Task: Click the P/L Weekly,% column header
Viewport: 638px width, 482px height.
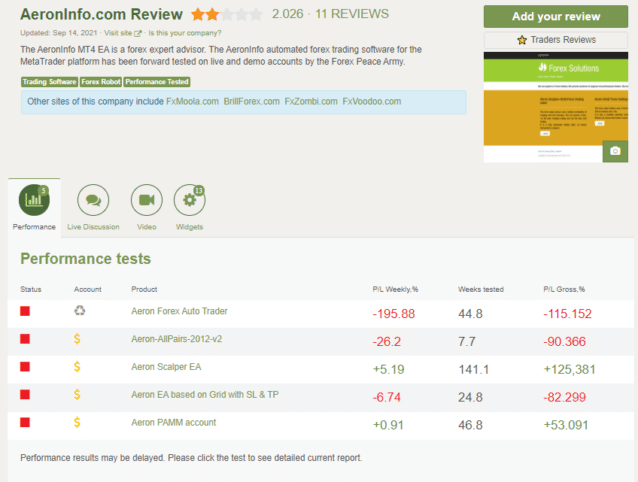Action: pyautogui.click(x=395, y=289)
